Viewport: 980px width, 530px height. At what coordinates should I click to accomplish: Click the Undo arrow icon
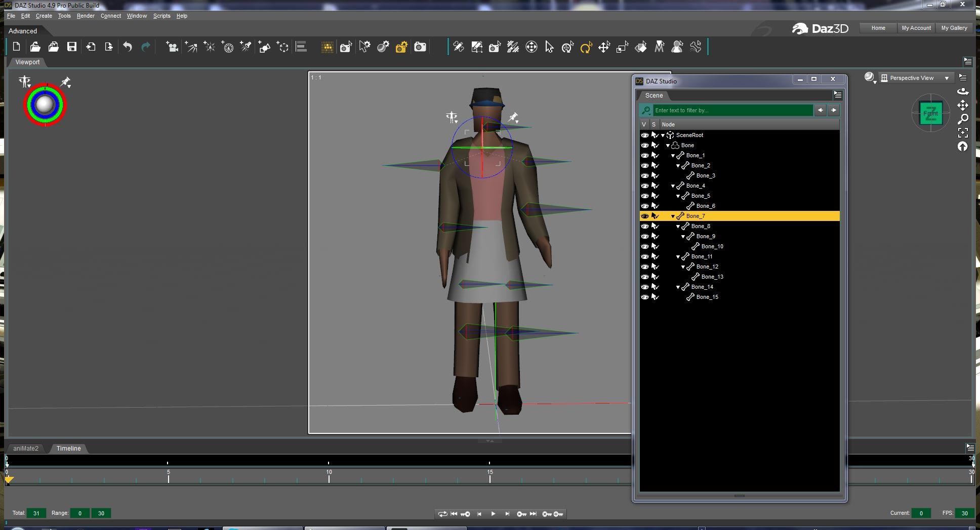coord(128,47)
